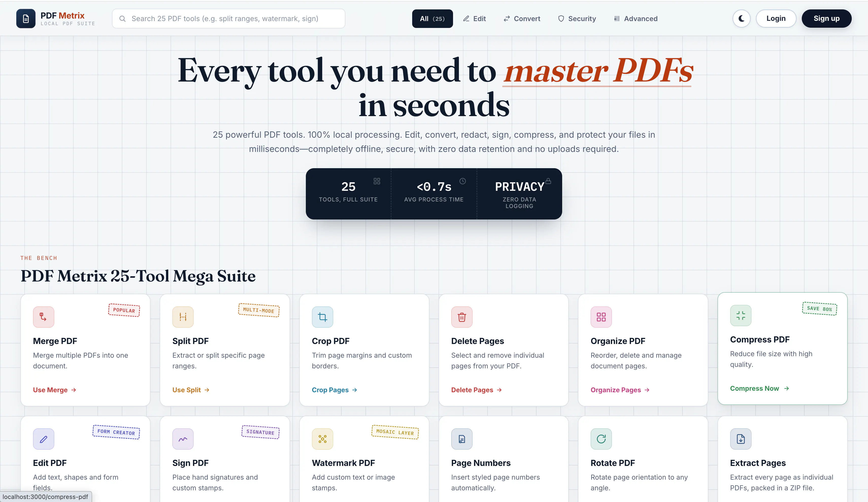The height and width of the screenshot is (502, 868).
Task: Click the Page Numbers document icon
Action: (462, 439)
